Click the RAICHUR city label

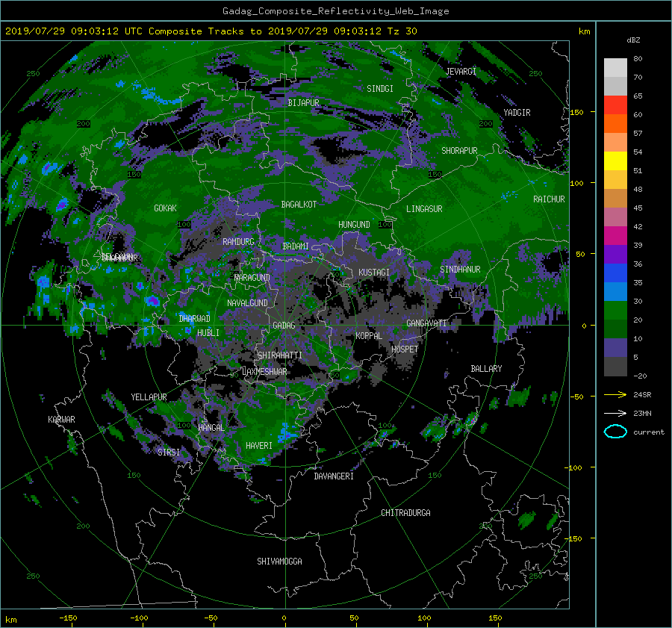549,199
